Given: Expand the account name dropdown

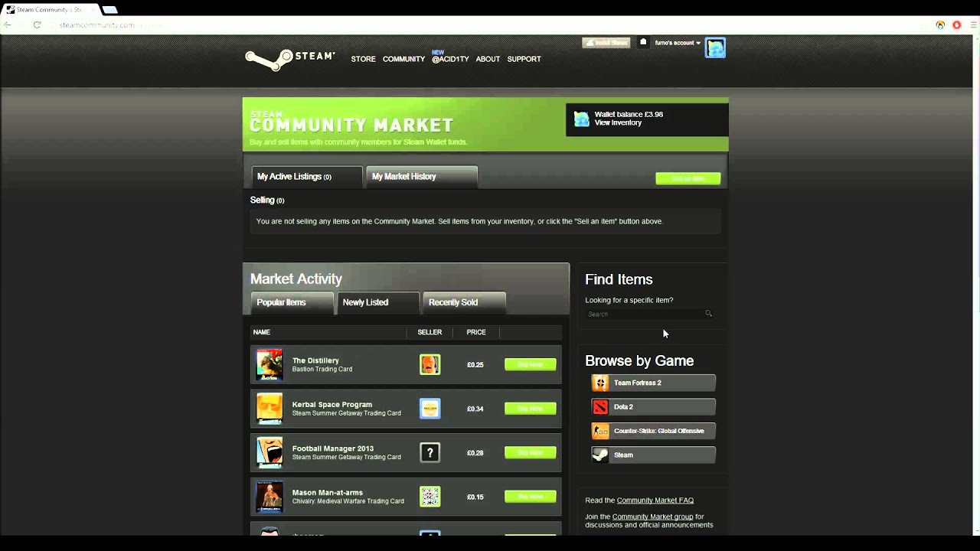Looking at the screenshot, I should coord(678,43).
